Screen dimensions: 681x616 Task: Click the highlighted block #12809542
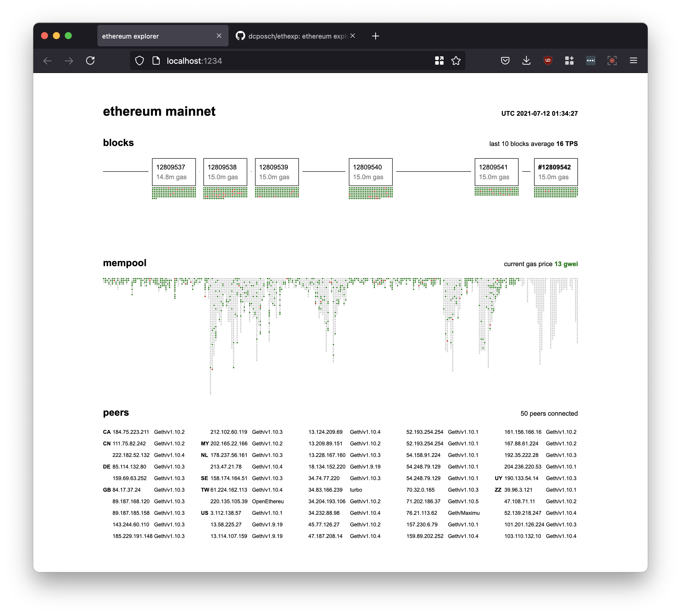[x=556, y=172]
